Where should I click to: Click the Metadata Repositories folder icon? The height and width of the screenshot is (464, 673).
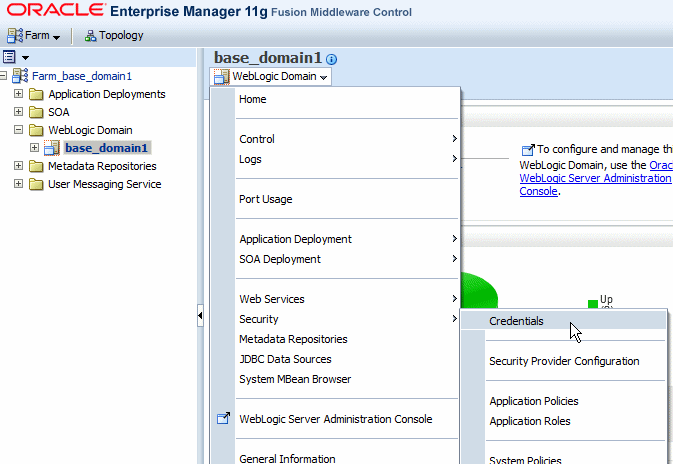pos(36,166)
